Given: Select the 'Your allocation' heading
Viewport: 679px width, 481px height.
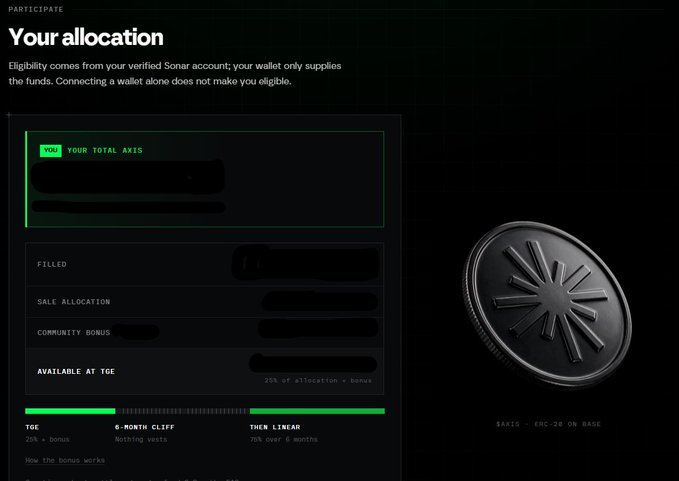Looking at the screenshot, I should pos(86,37).
